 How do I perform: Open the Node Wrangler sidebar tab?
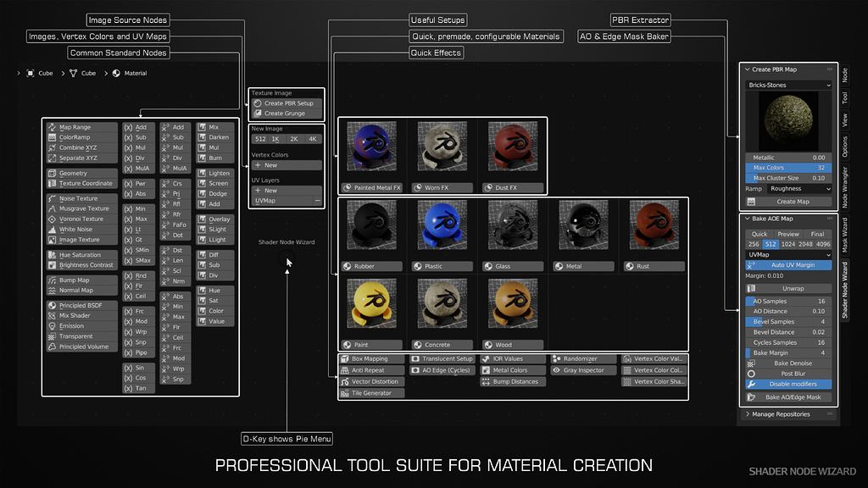click(x=845, y=187)
